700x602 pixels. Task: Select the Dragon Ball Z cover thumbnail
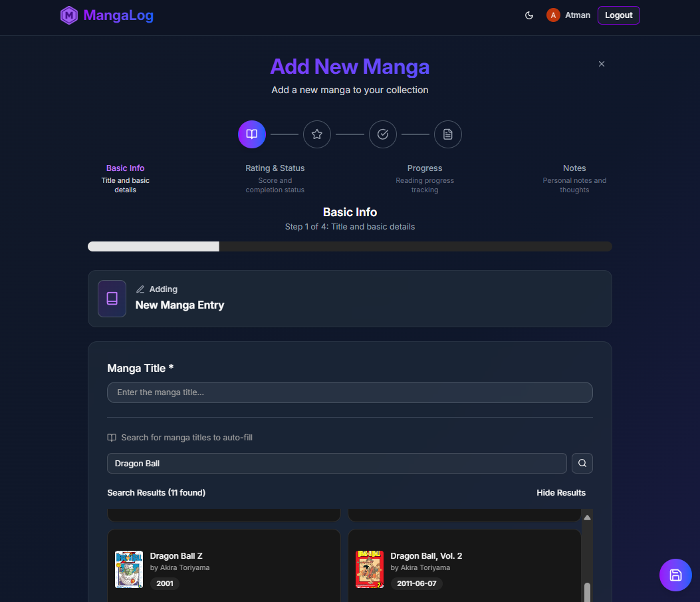[129, 569]
